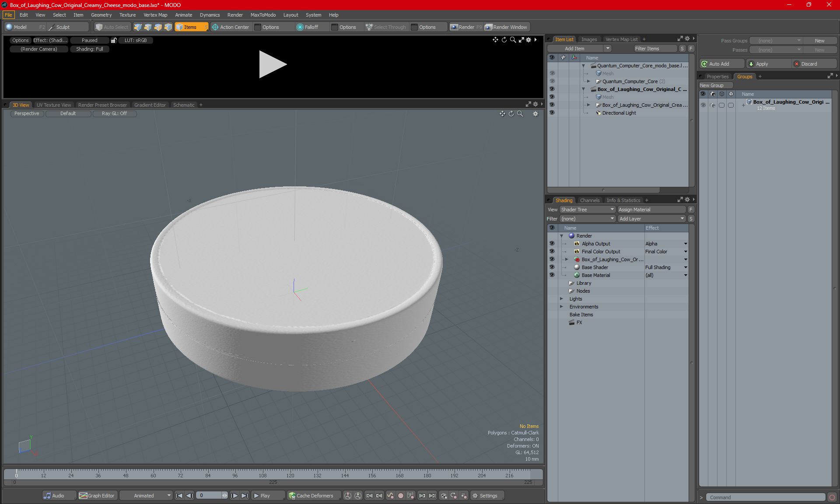Open the Geometry menu
Screen dimensions: 840x504
[x=101, y=15]
